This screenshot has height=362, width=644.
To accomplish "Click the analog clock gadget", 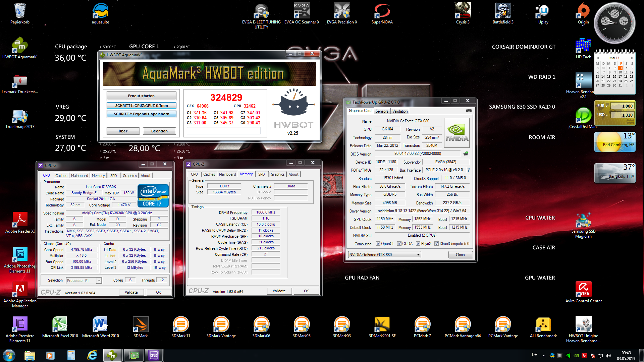I will pyautogui.click(x=614, y=23).
